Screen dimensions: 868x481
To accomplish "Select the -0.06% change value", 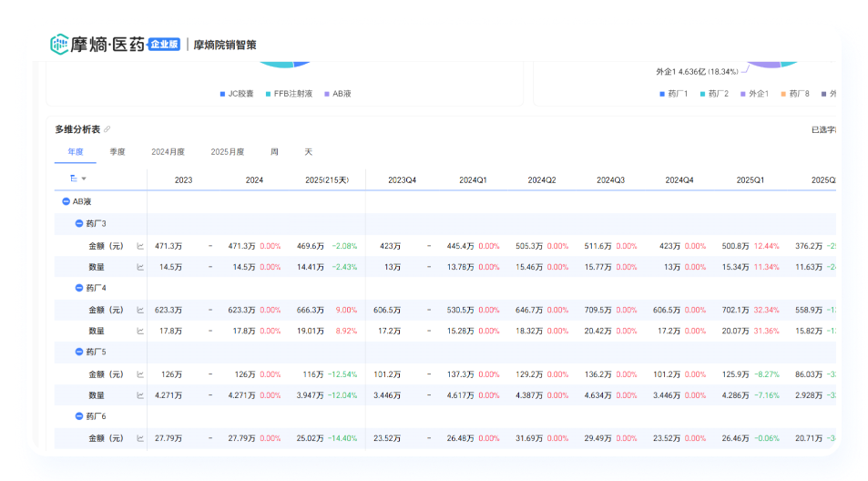I will (766, 438).
